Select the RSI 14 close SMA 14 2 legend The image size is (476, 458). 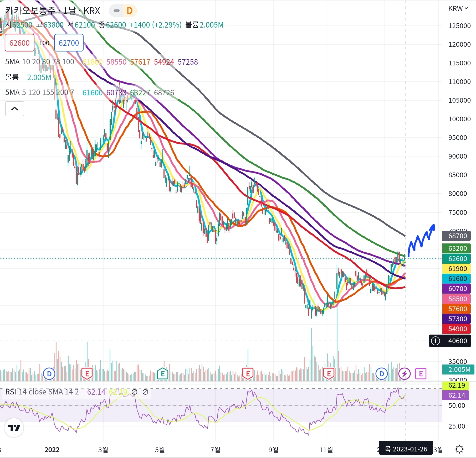tap(42, 392)
